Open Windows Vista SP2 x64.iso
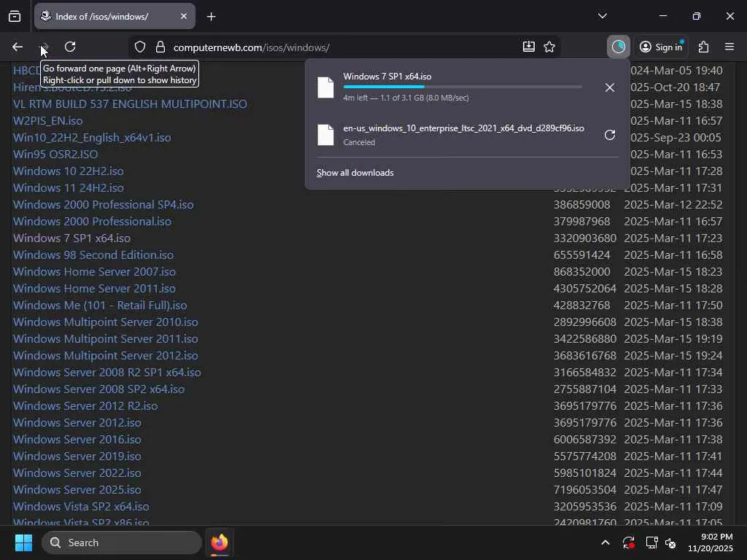747x560 pixels. click(81, 506)
